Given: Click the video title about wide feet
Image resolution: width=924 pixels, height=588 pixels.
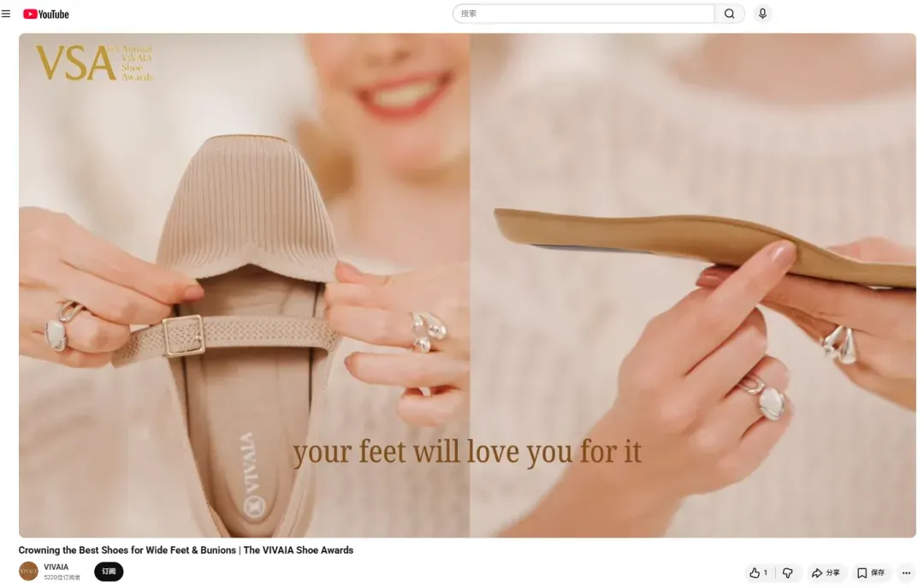Looking at the screenshot, I should 186,549.
